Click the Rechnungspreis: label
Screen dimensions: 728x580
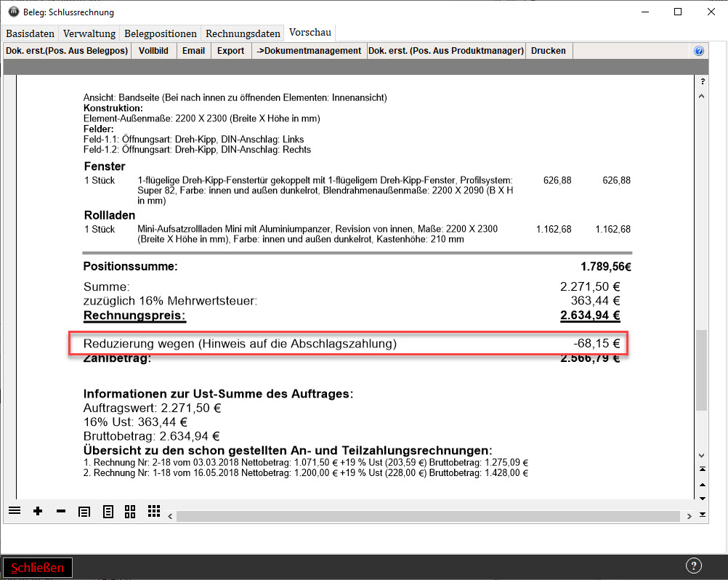pos(134,315)
